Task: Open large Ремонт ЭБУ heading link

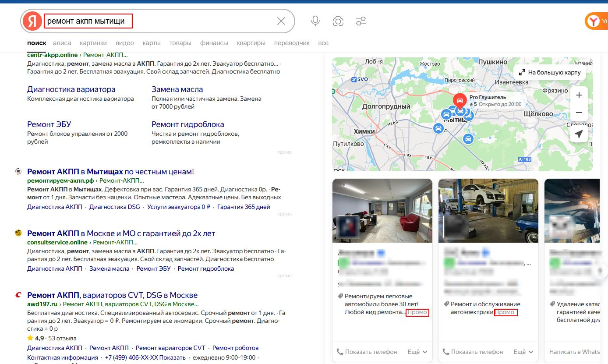Action: point(49,124)
